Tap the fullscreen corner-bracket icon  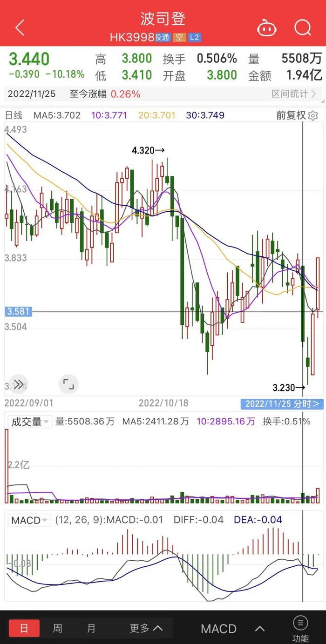pos(68,384)
